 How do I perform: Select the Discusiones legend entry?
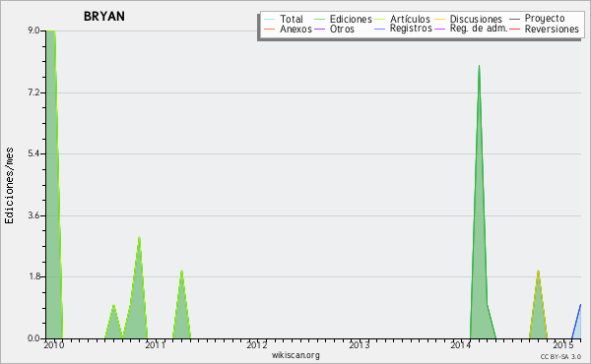click(468, 19)
